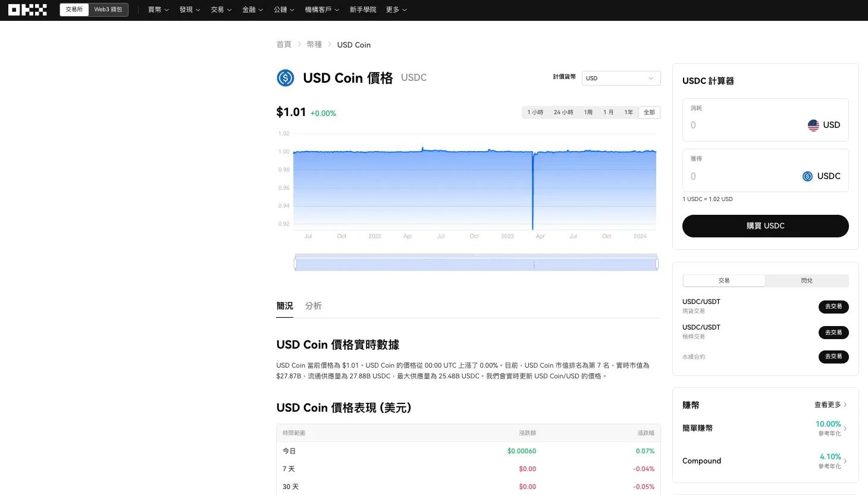
Task: Click the OKX logo in the header
Action: click(x=27, y=10)
